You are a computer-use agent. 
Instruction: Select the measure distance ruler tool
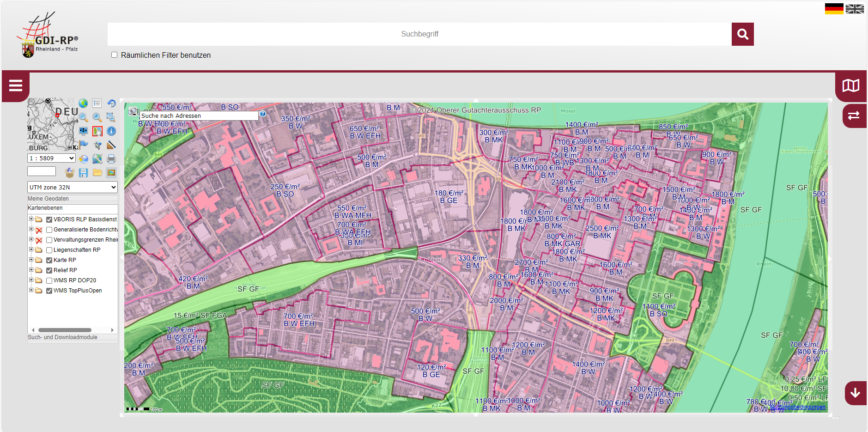click(x=111, y=145)
